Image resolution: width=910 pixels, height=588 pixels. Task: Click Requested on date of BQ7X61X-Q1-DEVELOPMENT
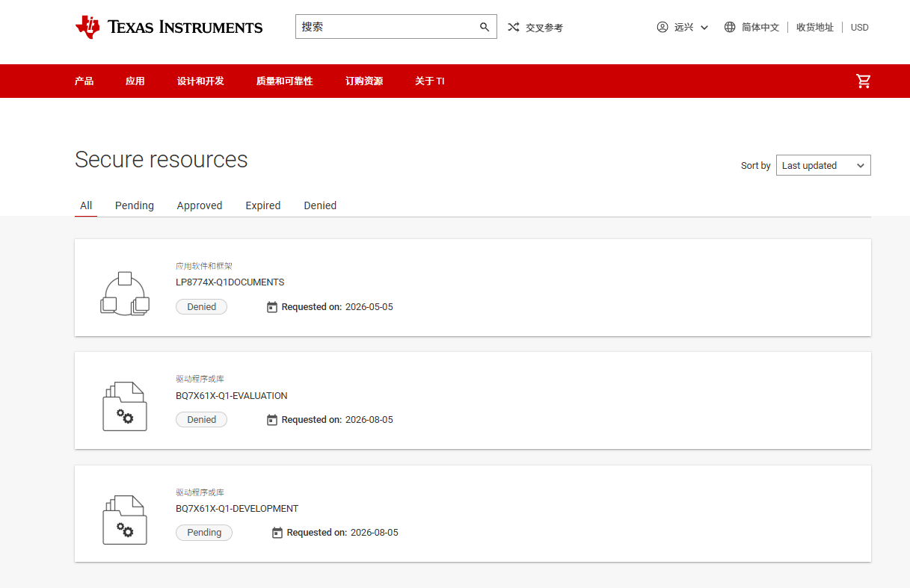click(x=375, y=533)
